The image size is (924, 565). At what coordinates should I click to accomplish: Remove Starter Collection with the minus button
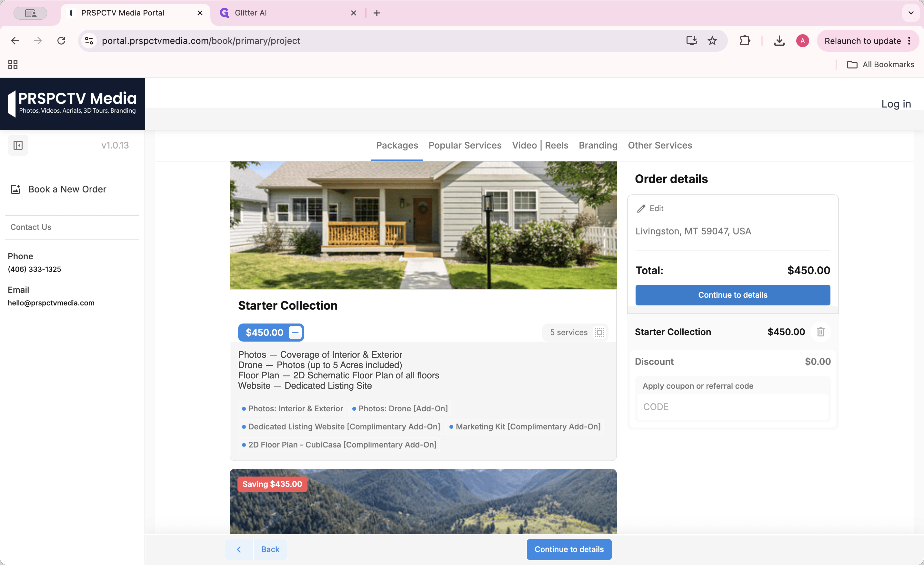296,333
